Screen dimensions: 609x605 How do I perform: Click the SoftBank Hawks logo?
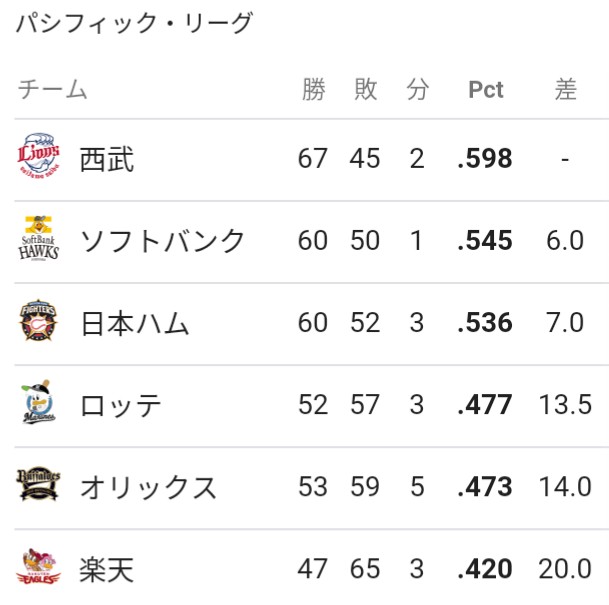click(38, 238)
